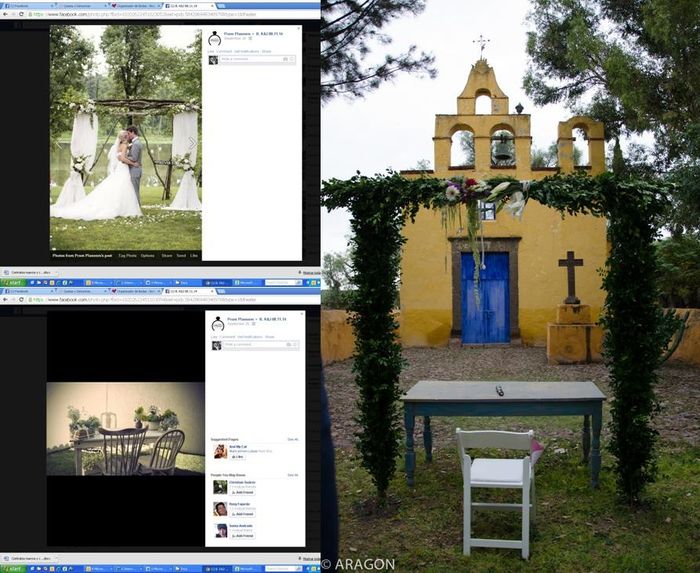Open Options below the wedding photo
This screenshot has width=700, height=573.
[147, 256]
